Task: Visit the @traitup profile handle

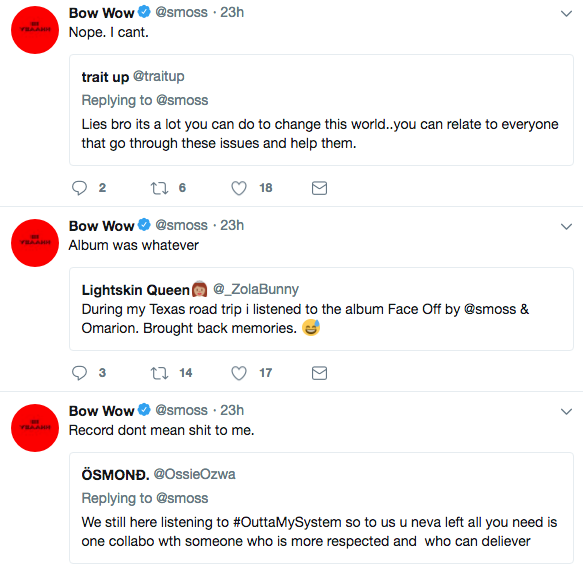Action: tap(158, 76)
